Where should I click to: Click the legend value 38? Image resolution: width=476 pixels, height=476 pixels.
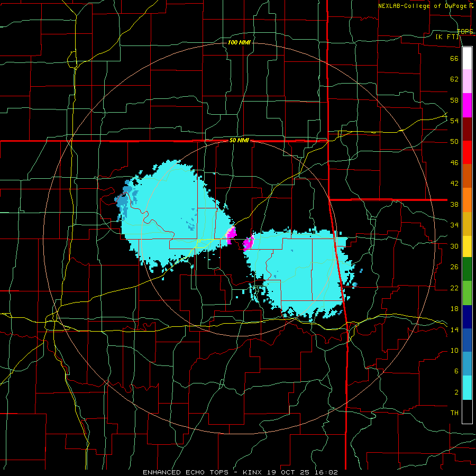point(454,204)
